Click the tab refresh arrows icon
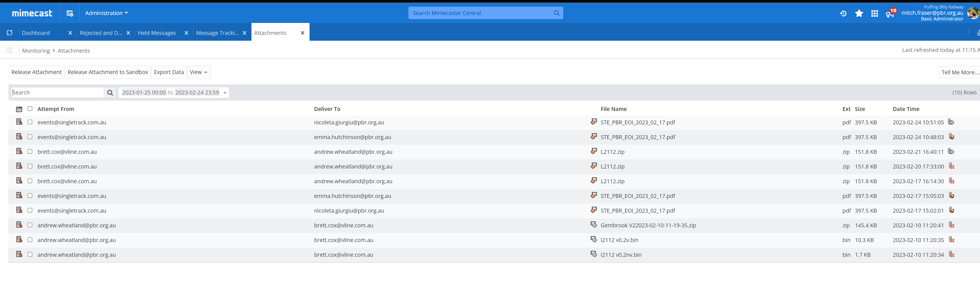980x305 pixels. click(10, 33)
